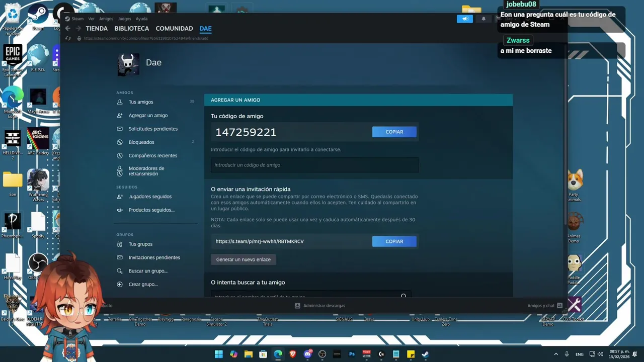Open OBS Studio from the taskbar

click(323, 354)
